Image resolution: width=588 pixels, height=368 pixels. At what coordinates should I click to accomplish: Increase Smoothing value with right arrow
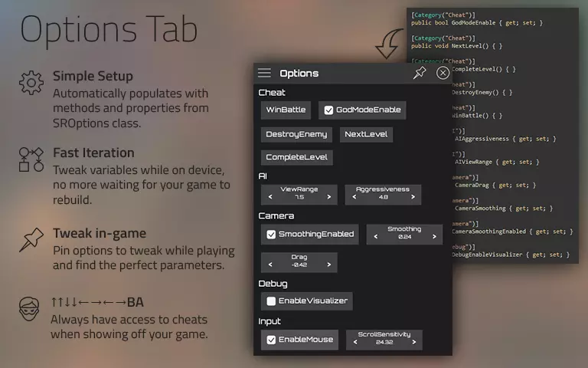click(x=434, y=237)
